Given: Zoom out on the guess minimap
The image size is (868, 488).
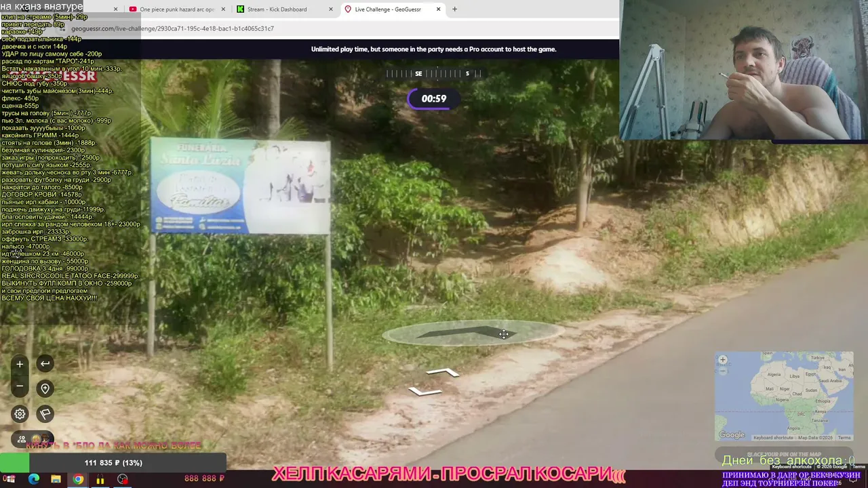Looking at the screenshot, I should 722,370.
